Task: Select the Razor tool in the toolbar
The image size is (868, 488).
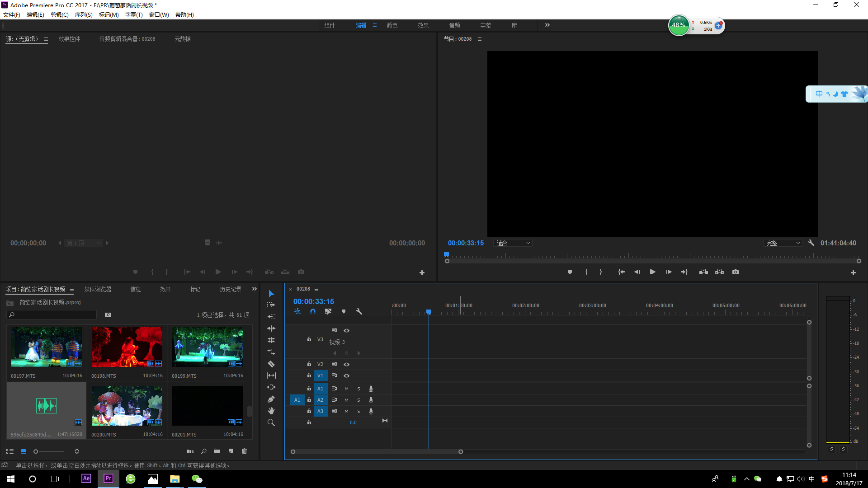Action: click(x=271, y=364)
